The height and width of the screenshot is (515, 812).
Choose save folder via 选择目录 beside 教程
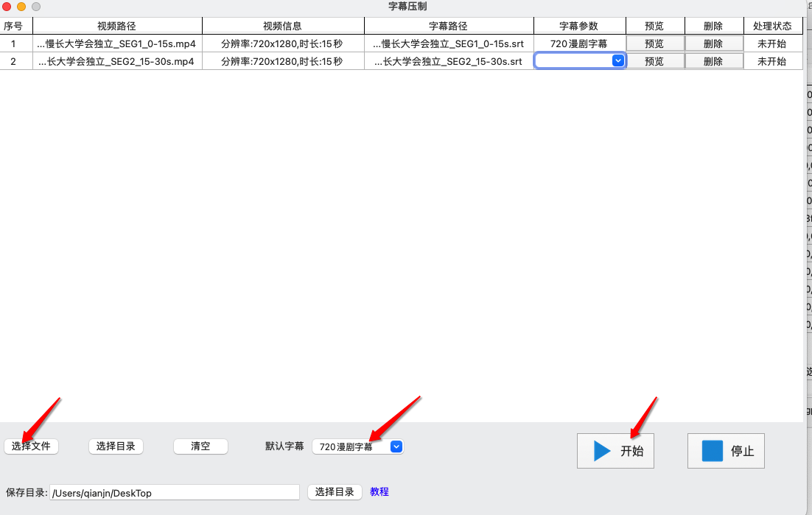click(335, 491)
